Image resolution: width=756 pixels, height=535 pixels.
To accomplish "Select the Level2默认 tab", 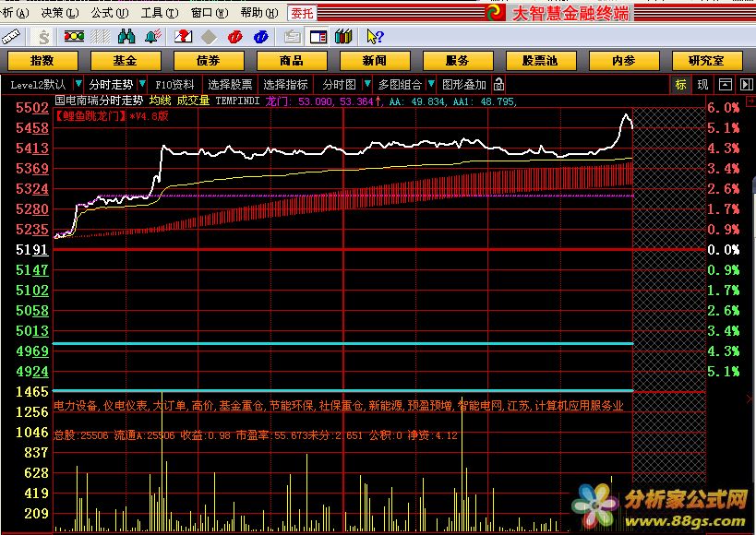I will pyautogui.click(x=38, y=85).
